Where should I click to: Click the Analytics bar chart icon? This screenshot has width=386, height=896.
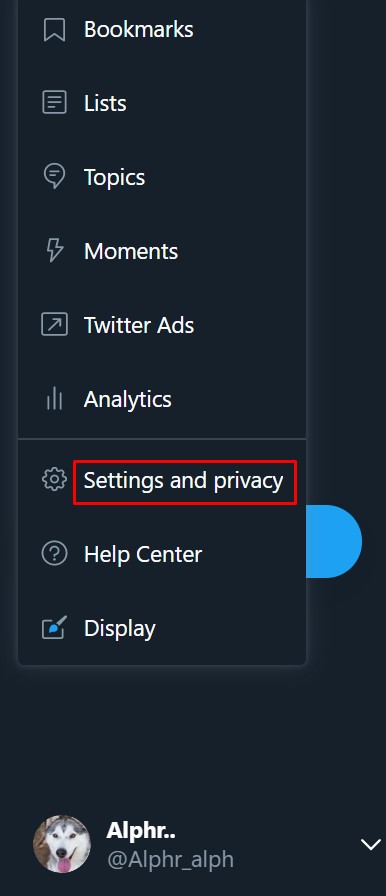pyautogui.click(x=54, y=399)
